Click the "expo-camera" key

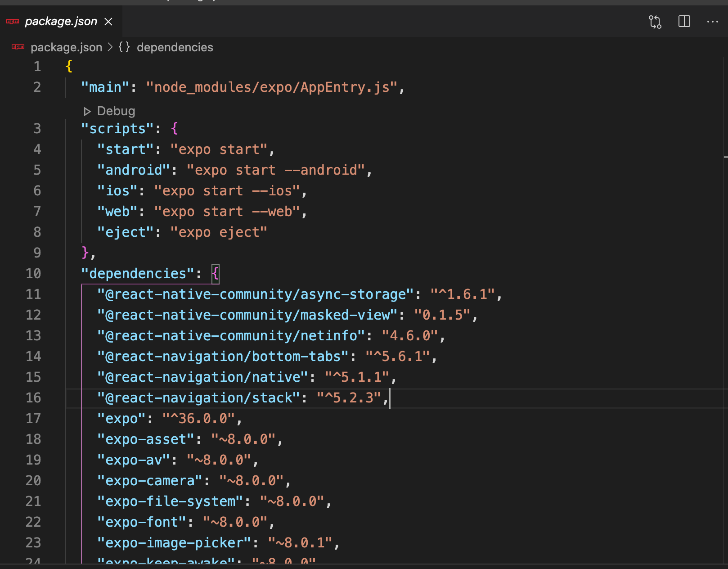pyautogui.click(x=150, y=480)
